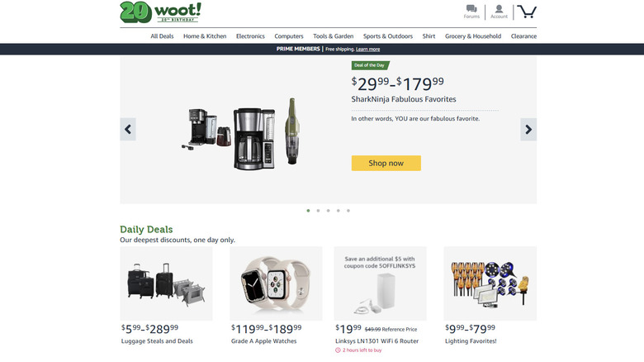644x362 pixels.
Task: Open the Home & Kitchen category menu
Action: coord(205,36)
